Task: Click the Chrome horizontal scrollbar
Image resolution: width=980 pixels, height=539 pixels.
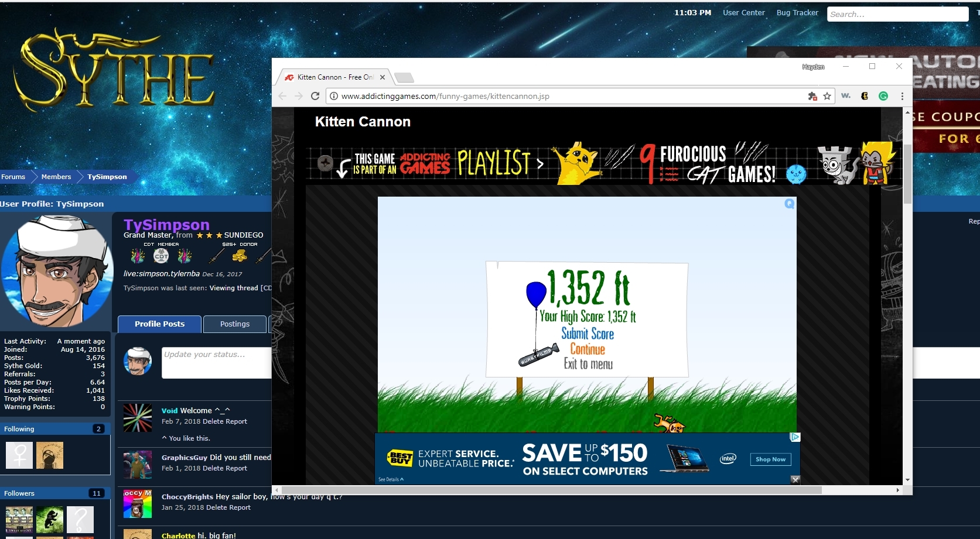Action: point(551,490)
